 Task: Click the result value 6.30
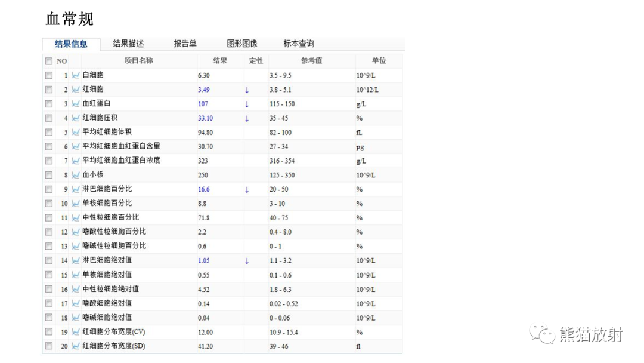point(204,76)
